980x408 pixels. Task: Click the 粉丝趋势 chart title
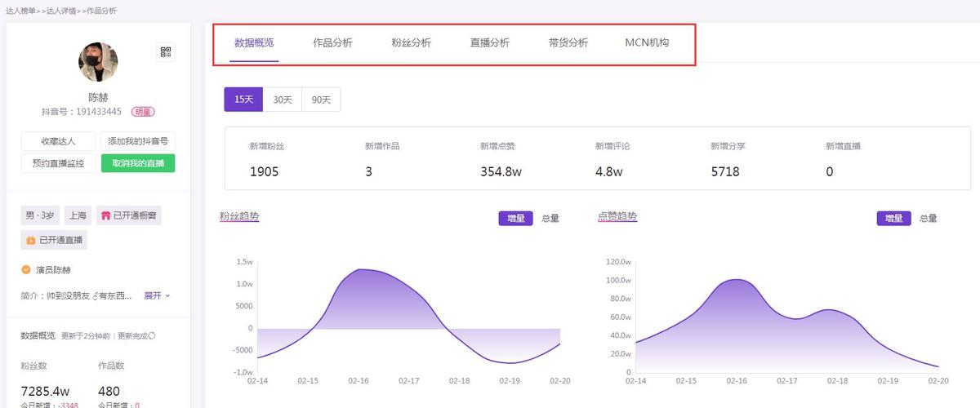pos(239,216)
